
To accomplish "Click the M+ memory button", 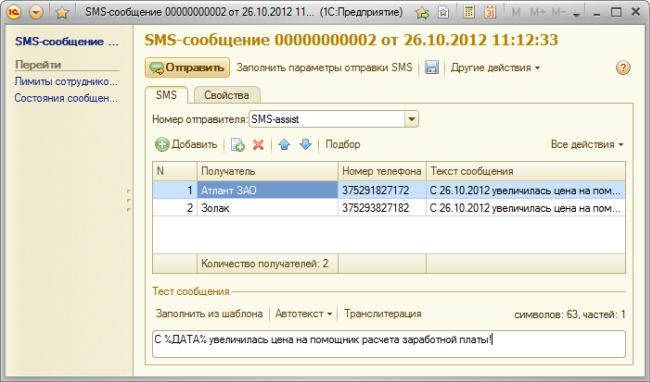I will [x=538, y=13].
